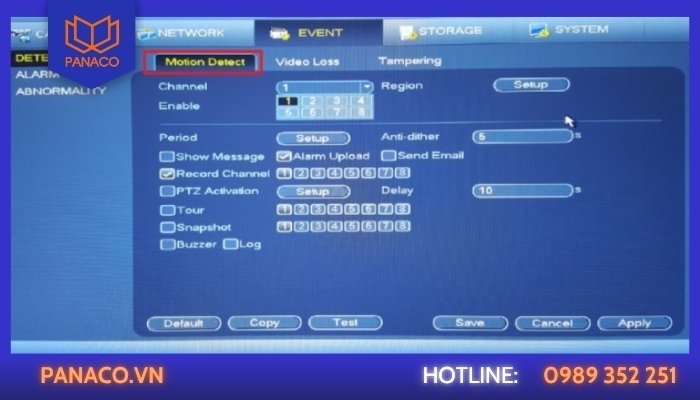This screenshot has height=400, width=700.
Task: Enable the Buzzer checkbox
Action: tap(166, 245)
